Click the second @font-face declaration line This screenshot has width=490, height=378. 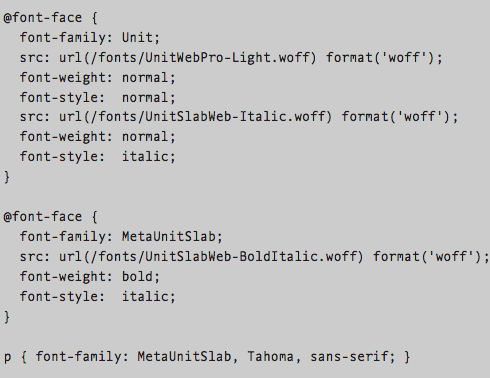[x=51, y=217]
